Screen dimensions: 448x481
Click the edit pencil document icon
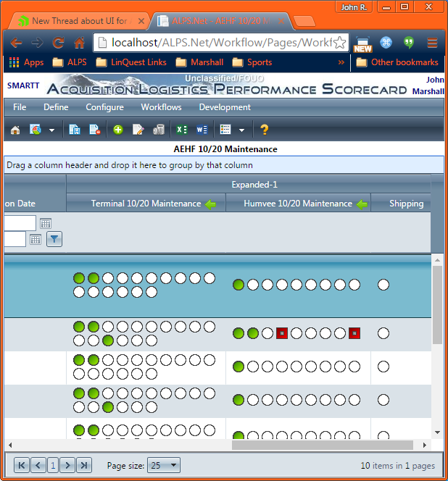tap(138, 130)
